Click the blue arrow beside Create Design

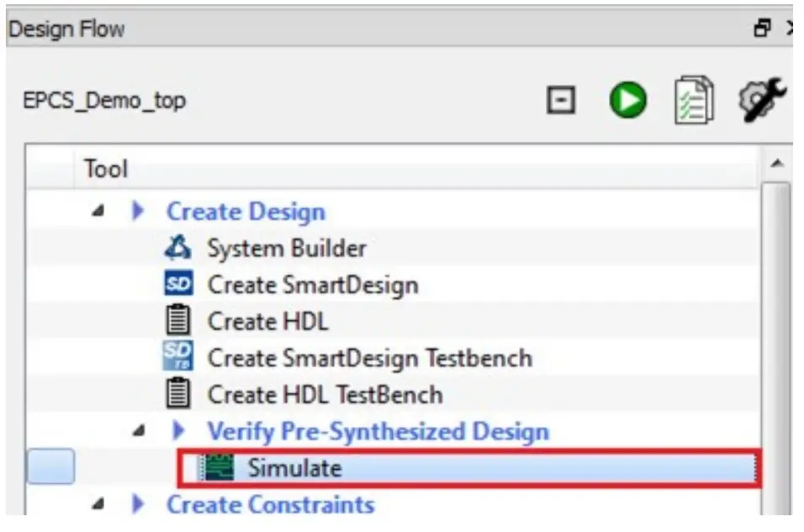pyautogui.click(x=140, y=211)
